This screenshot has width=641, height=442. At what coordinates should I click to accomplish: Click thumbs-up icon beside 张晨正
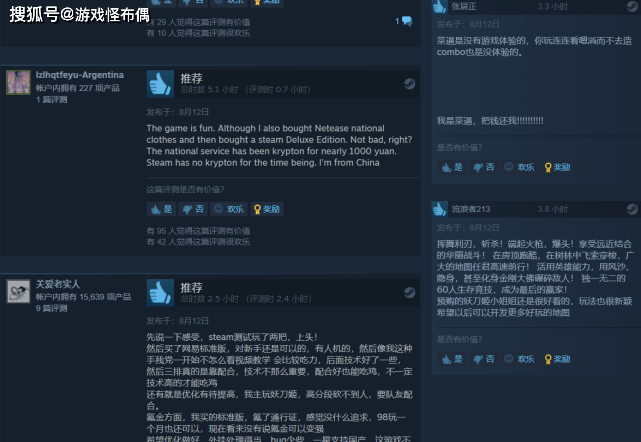pos(439,6)
